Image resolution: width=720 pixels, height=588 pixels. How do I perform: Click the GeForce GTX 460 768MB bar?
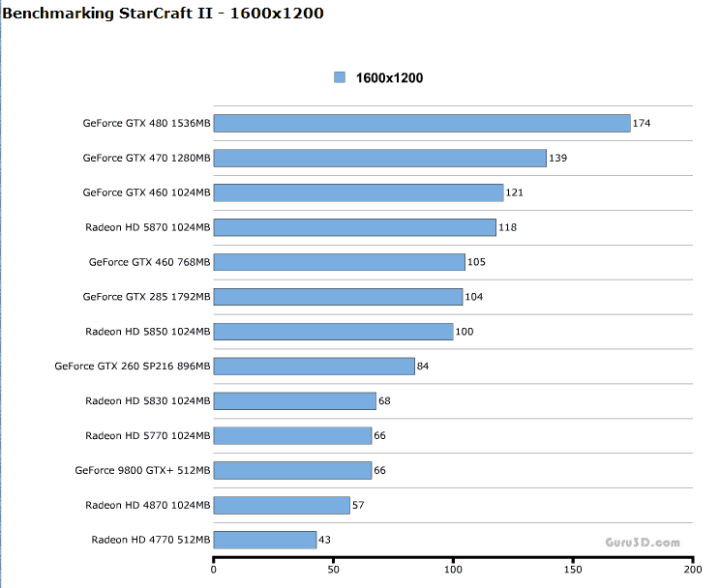[x=340, y=262]
